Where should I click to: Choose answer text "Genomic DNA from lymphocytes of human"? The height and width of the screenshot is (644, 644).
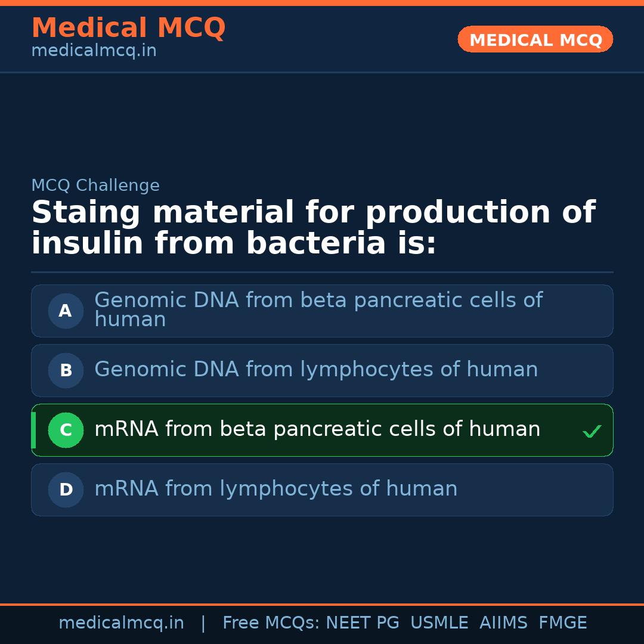tap(316, 370)
